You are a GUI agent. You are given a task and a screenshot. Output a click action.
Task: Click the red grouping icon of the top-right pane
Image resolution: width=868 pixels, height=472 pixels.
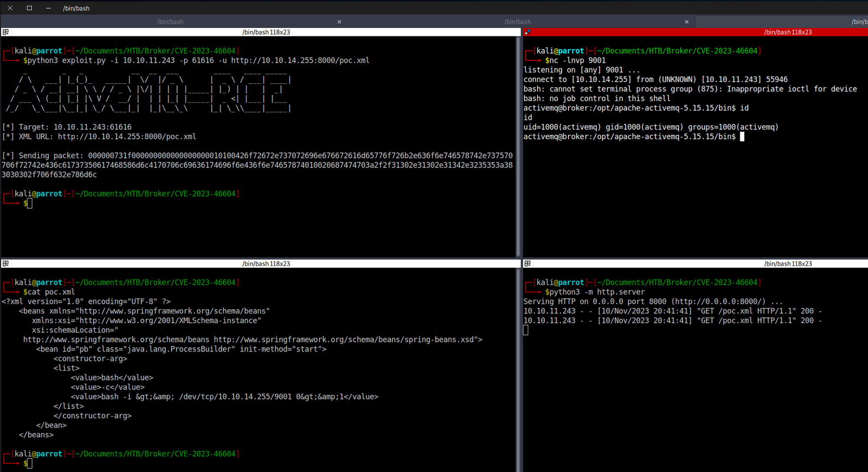(527, 32)
